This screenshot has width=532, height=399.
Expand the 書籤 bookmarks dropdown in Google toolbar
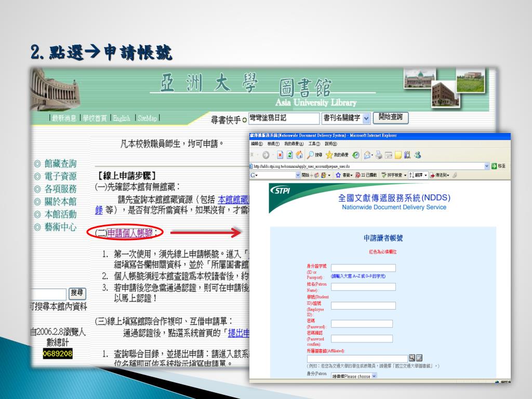[352, 175]
